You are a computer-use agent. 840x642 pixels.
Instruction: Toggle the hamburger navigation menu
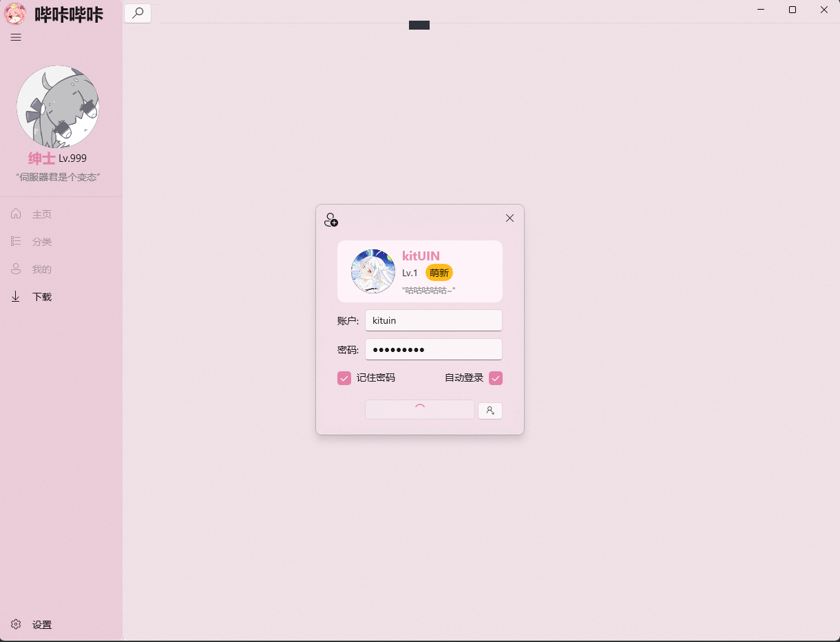[x=16, y=37]
